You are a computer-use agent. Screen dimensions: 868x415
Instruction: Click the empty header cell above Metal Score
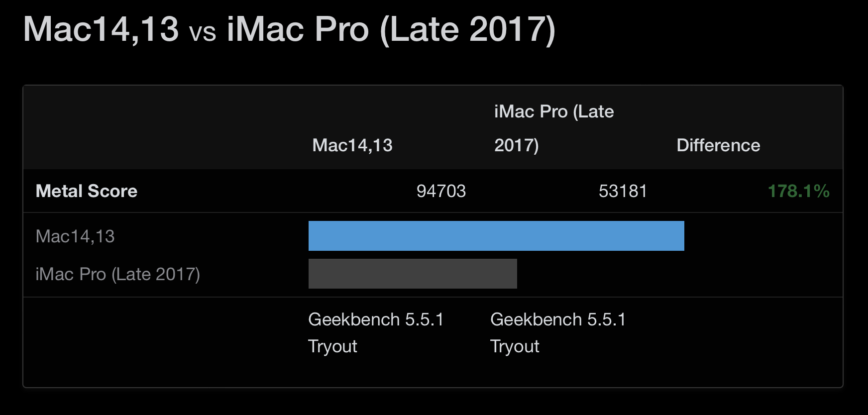166,128
